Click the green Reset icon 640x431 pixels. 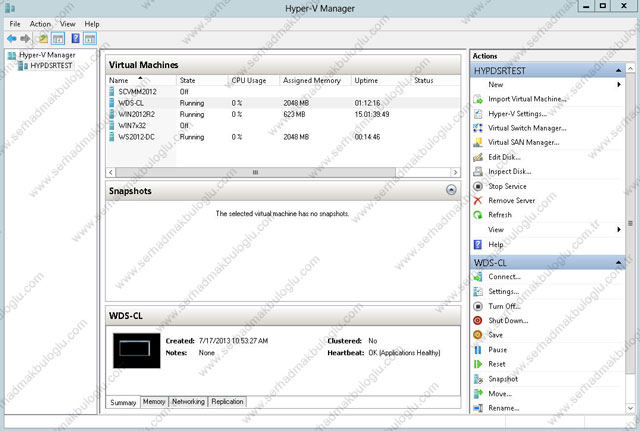click(478, 364)
